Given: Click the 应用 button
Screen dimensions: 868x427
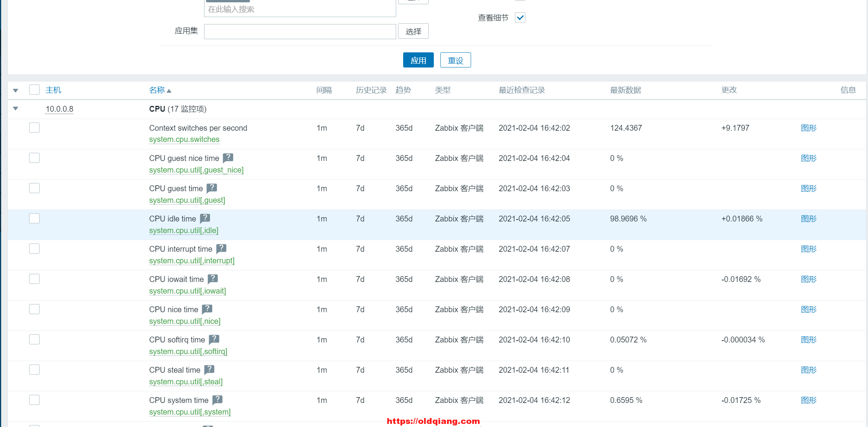Looking at the screenshot, I should [x=418, y=60].
